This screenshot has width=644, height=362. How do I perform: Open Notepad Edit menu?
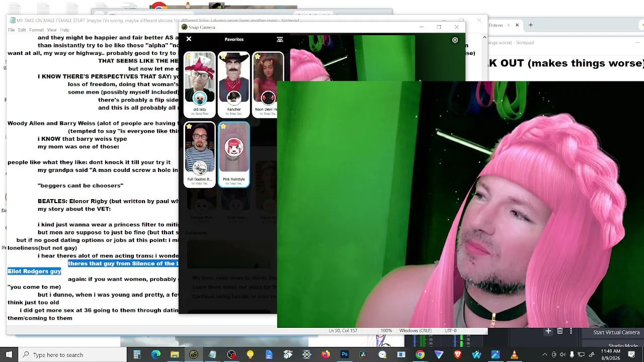[22, 30]
